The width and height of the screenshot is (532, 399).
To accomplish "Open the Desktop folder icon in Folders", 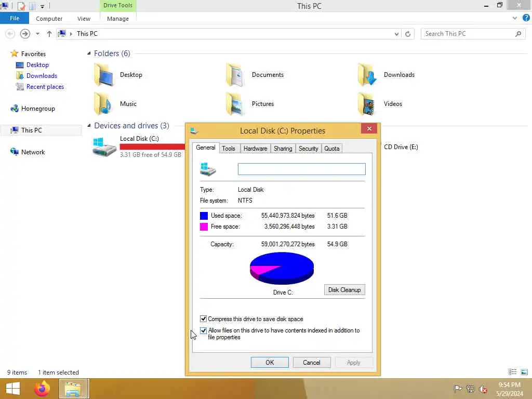I will (x=104, y=75).
